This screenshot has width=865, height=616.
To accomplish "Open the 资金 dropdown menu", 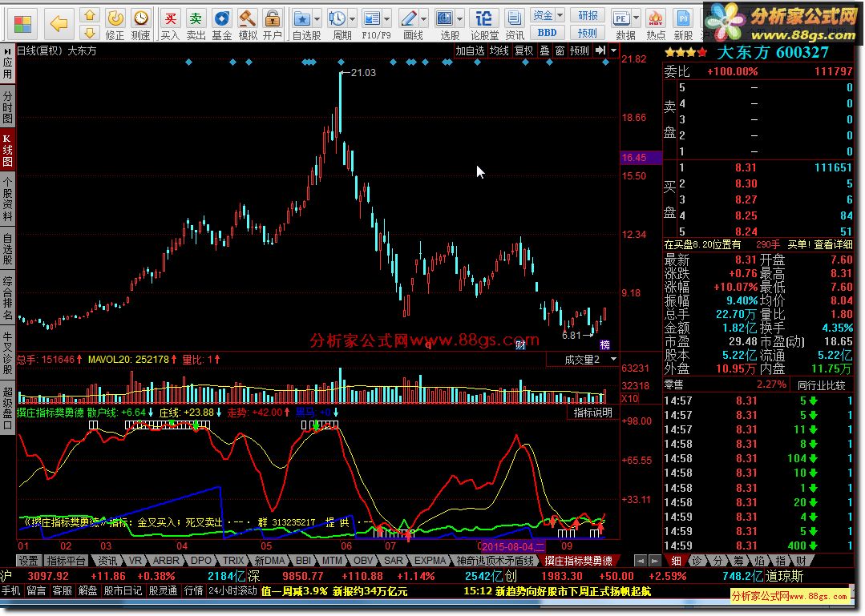I will (x=547, y=15).
